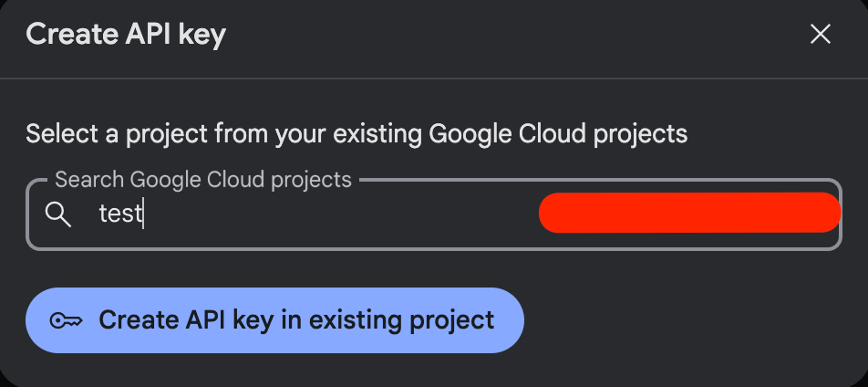Click the typed word "test" in search box

coord(120,214)
